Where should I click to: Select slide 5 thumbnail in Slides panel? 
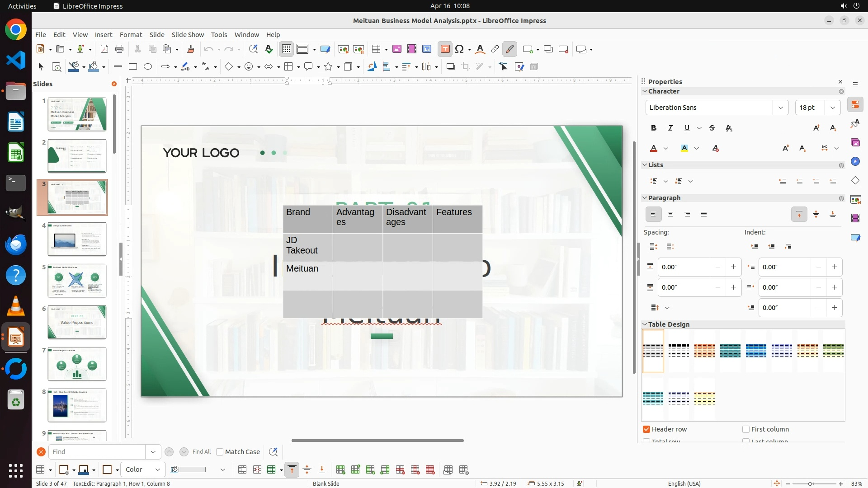(77, 281)
